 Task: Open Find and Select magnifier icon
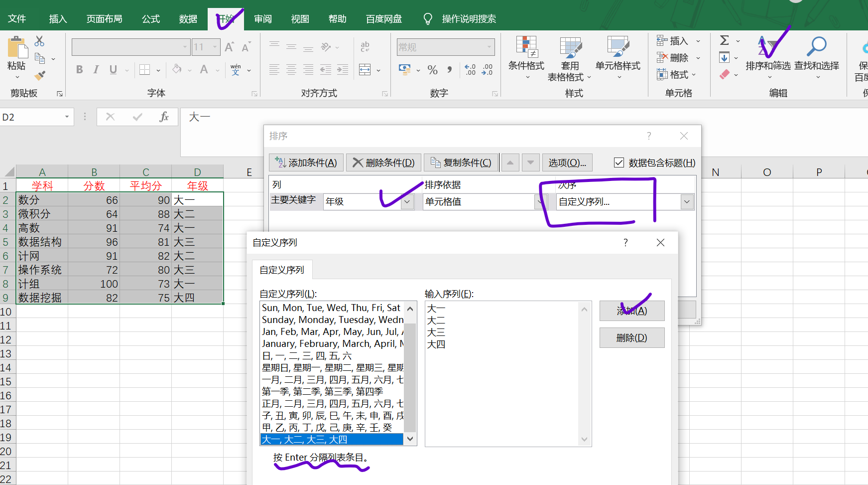816,46
